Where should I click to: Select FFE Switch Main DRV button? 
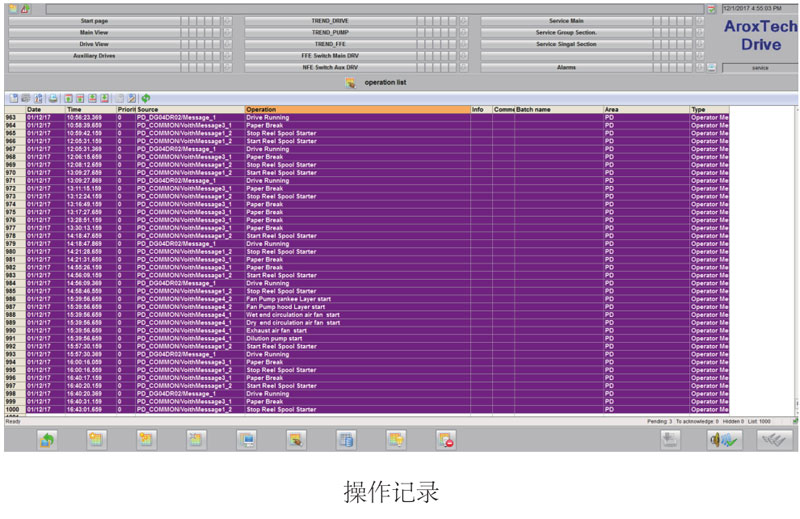pyautogui.click(x=329, y=56)
